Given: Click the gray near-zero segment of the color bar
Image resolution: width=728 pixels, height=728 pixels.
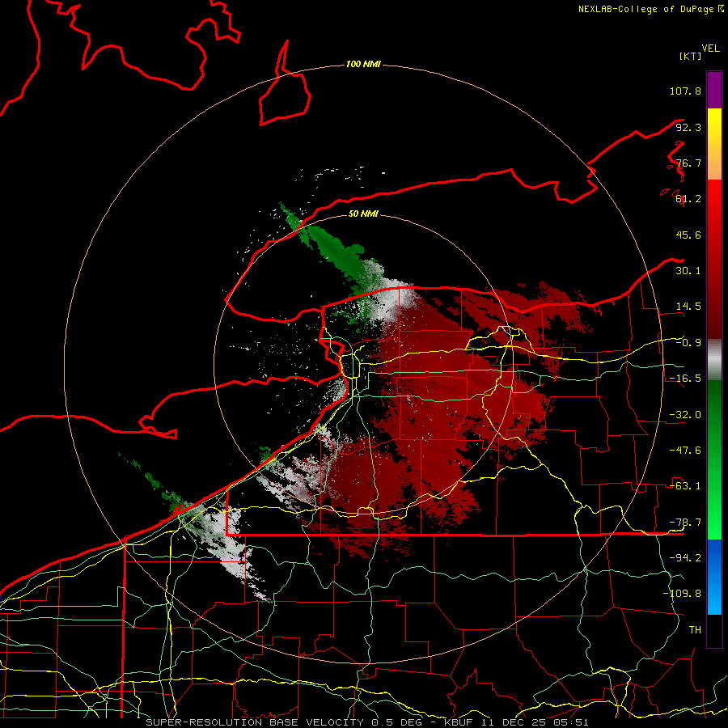Looking at the screenshot, I should point(714,360).
